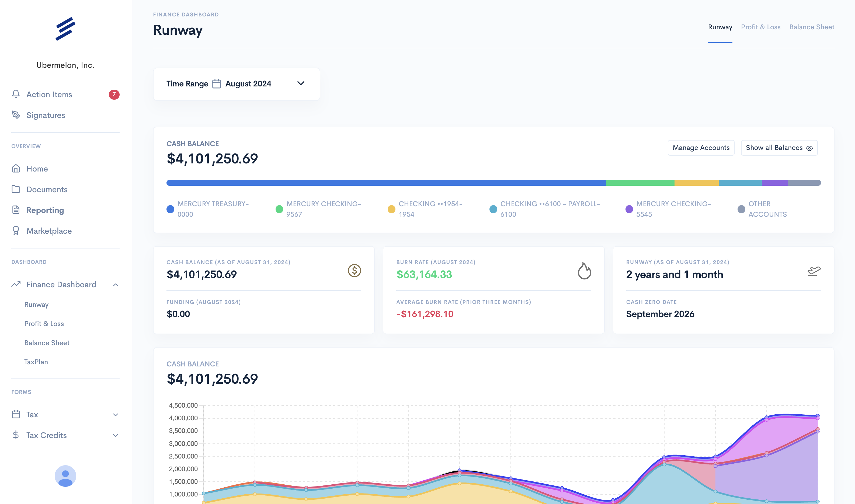This screenshot has width=855, height=504.
Task: Switch to the Balance Sheet tab
Action: pos(812,27)
